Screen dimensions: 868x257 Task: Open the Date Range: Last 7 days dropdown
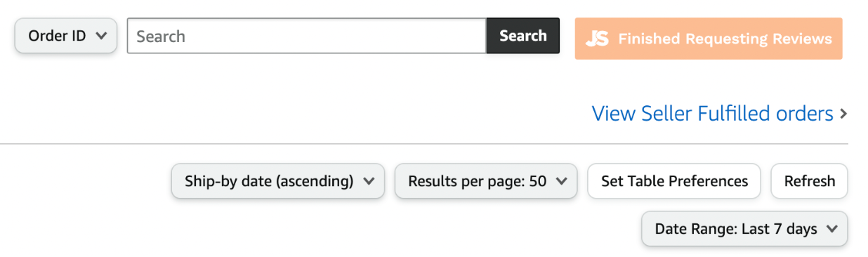[x=744, y=229]
